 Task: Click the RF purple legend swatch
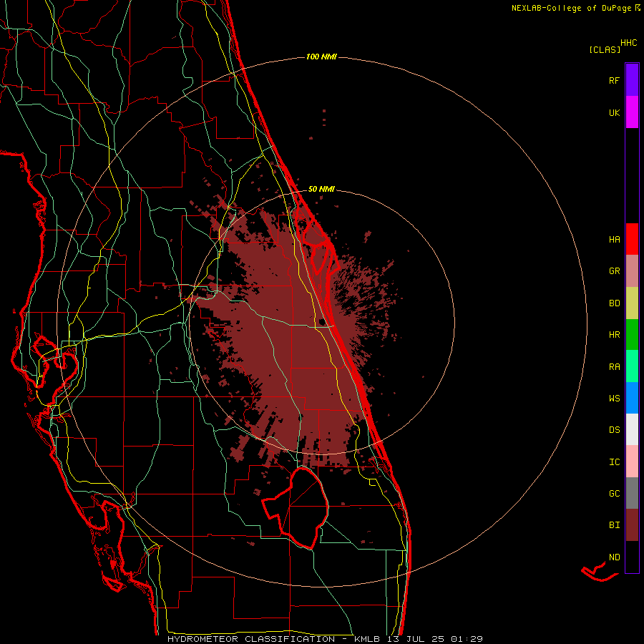point(632,80)
